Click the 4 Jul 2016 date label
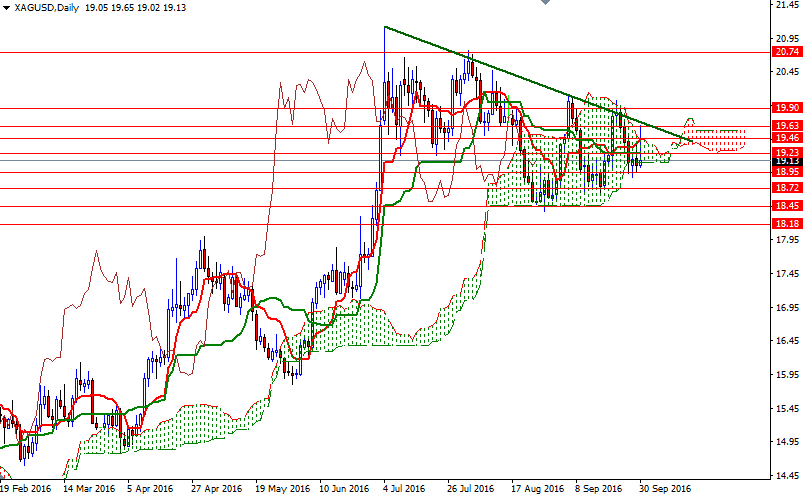 point(404,488)
